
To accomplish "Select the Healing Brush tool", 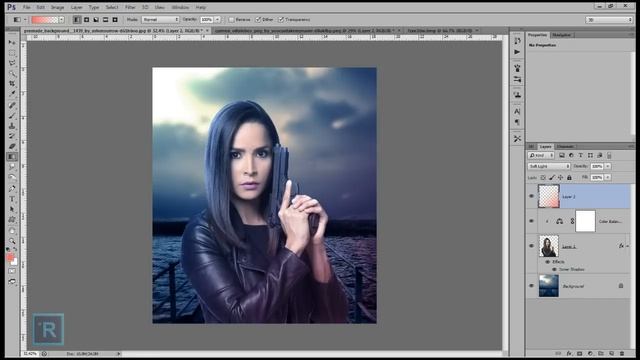I will tap(12, 105).
